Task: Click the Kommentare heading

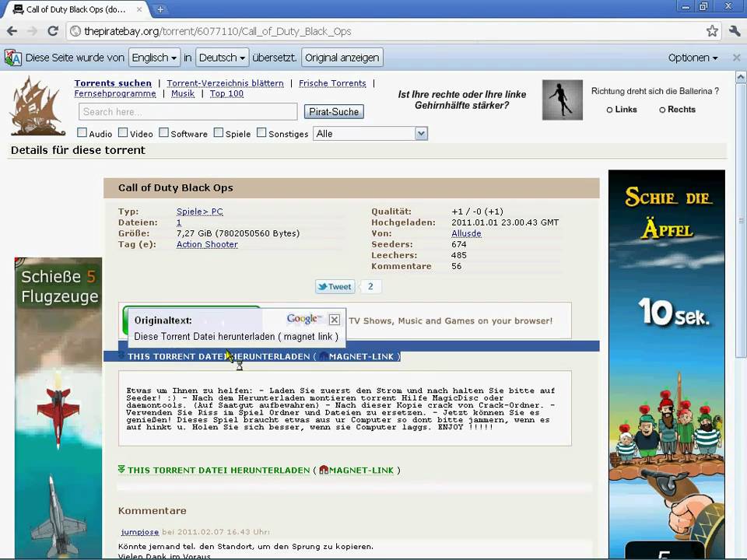Action: pyautogui.click(x=153, y=511)
